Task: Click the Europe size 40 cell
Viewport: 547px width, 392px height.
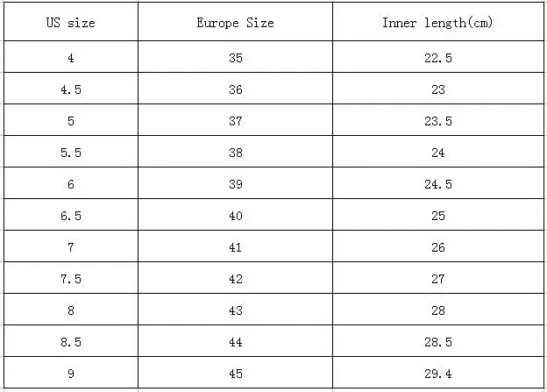Action: [x=235, y=216]
